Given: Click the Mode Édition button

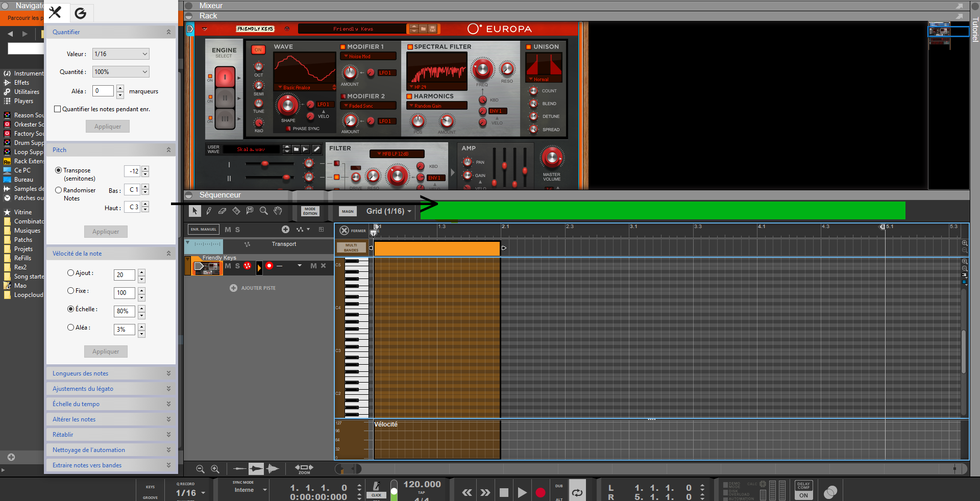Looking at the screenshot, I should [310, 211].
